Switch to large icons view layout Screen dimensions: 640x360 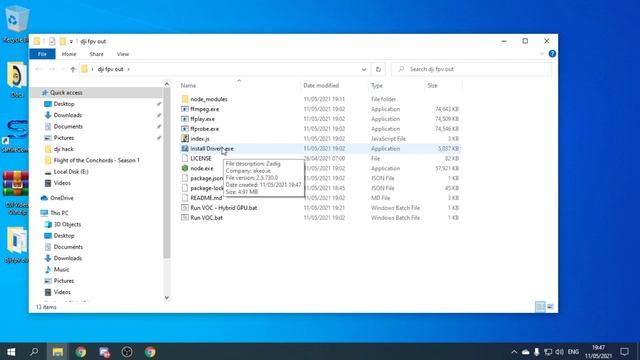[x=551, y=307]
